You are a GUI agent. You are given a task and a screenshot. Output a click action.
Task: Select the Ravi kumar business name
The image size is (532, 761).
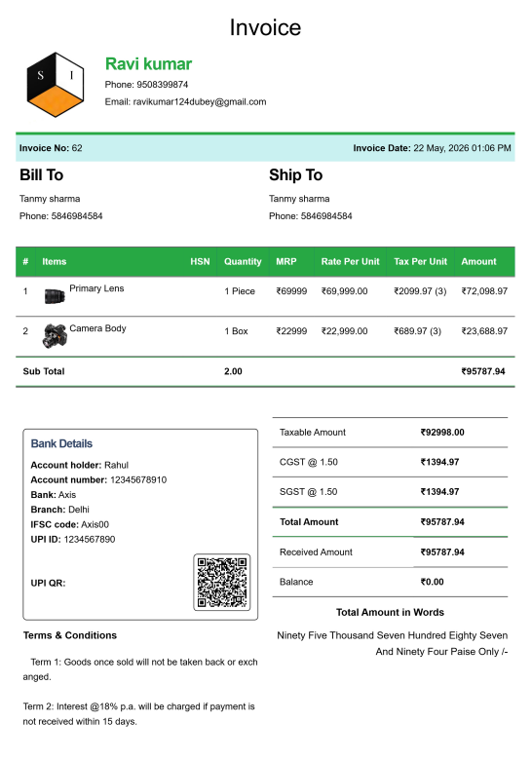148,64
